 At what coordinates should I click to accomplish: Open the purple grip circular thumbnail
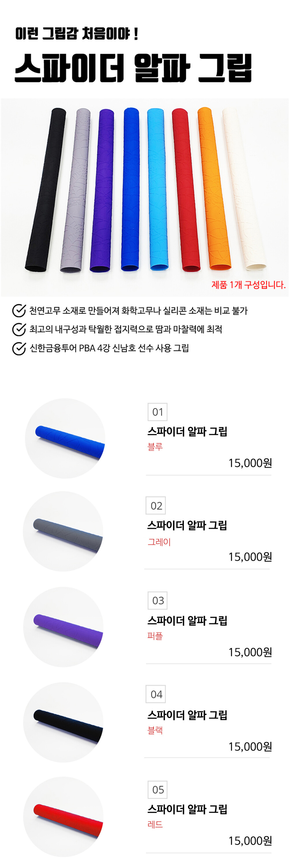click(63, 627)
